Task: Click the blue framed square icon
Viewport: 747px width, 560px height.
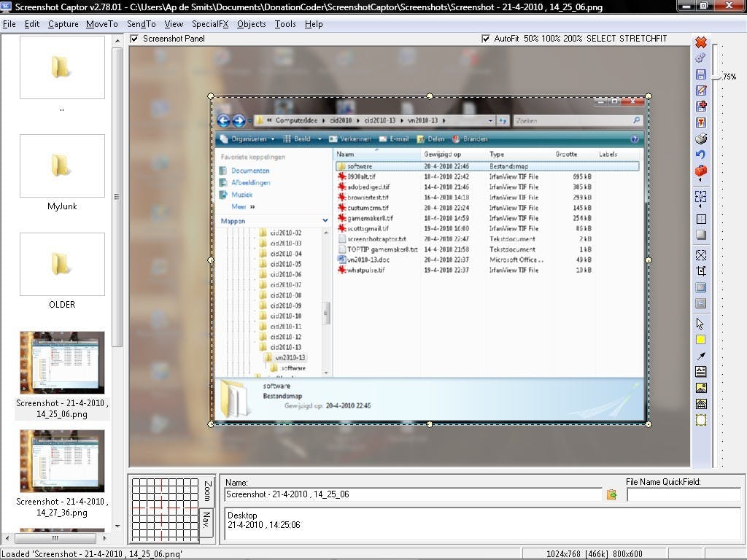Action: [x=701, y=287]
